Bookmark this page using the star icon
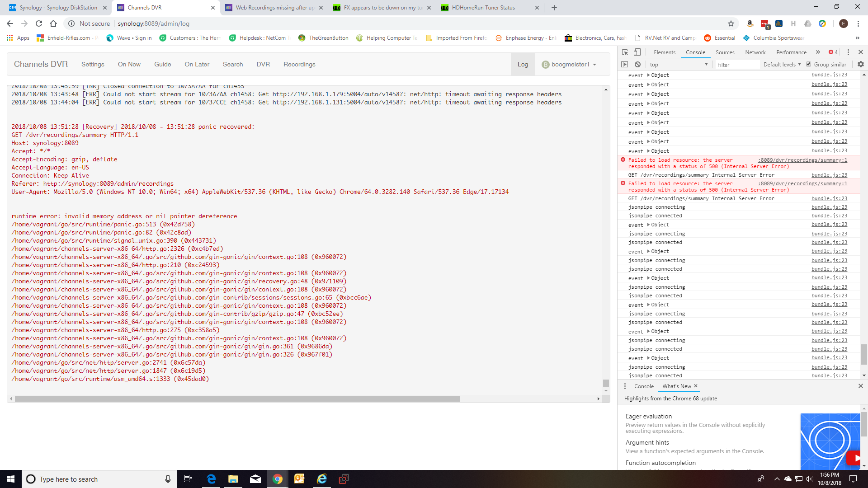 pyautogui.click(x=731, y=23)
